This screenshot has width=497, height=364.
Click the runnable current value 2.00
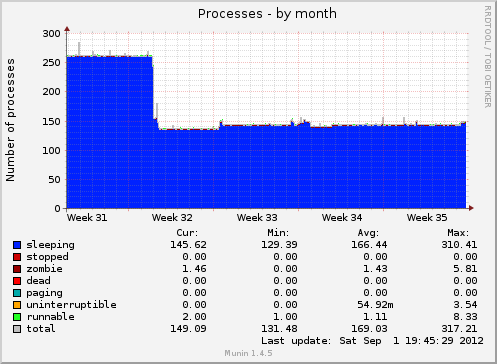[195, 317]
